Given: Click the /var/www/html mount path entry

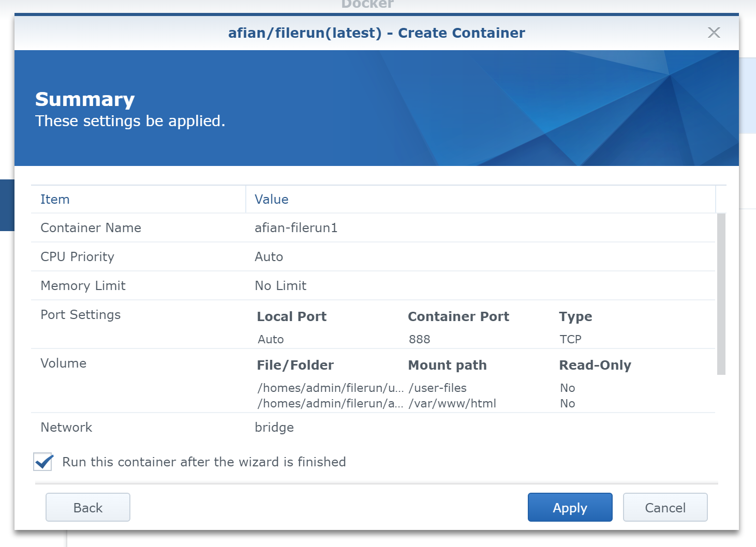Looking at the screenshot, I should [452, 403].
